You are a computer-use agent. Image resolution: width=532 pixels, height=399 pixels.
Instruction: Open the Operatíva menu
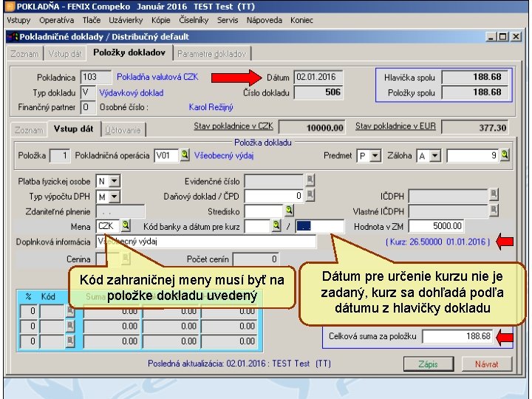(57, 21)
